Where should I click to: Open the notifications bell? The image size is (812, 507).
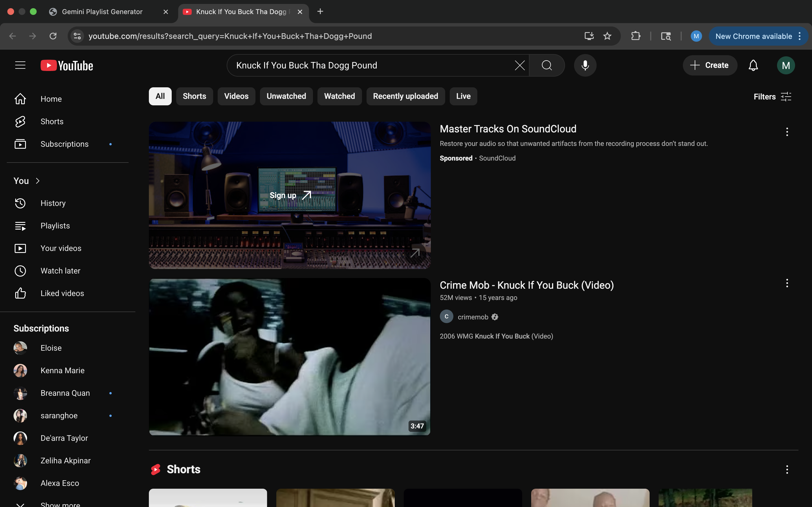(x=753, y=65)
